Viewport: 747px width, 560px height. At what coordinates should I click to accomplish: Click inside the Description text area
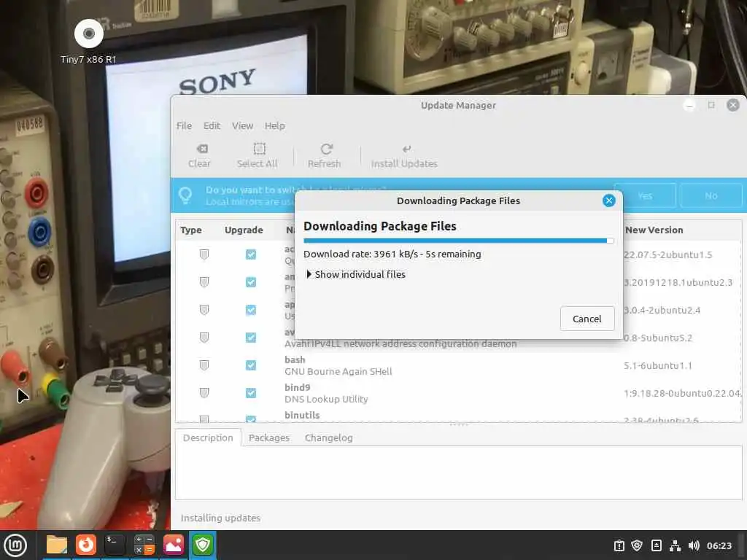point(458,472)
